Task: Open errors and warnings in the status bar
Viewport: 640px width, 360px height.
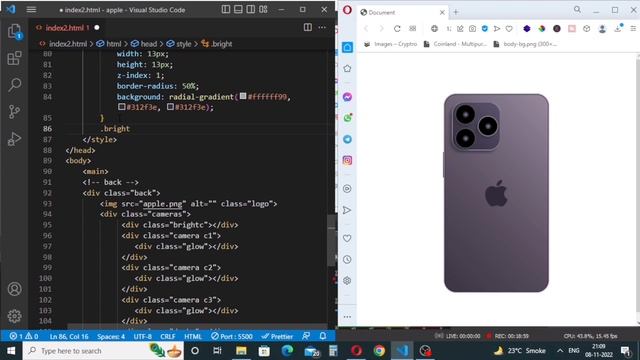Action: pyautogui.click(x=24, y=336)
